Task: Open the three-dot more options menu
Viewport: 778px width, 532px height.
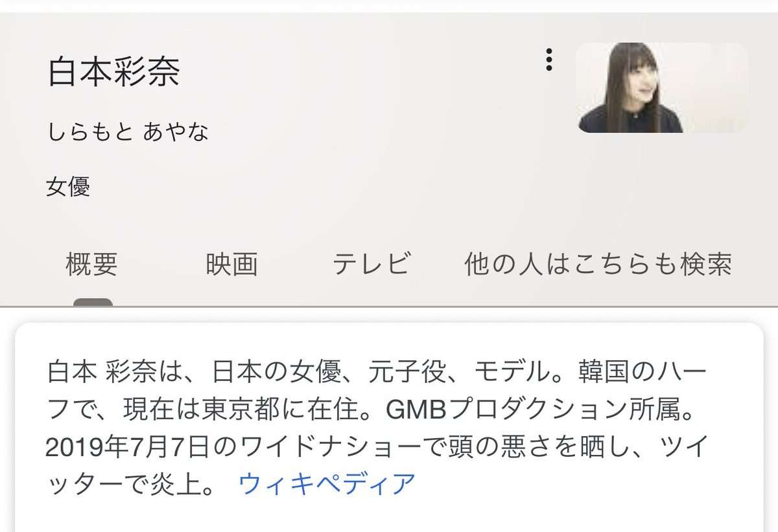Action: 548,60
